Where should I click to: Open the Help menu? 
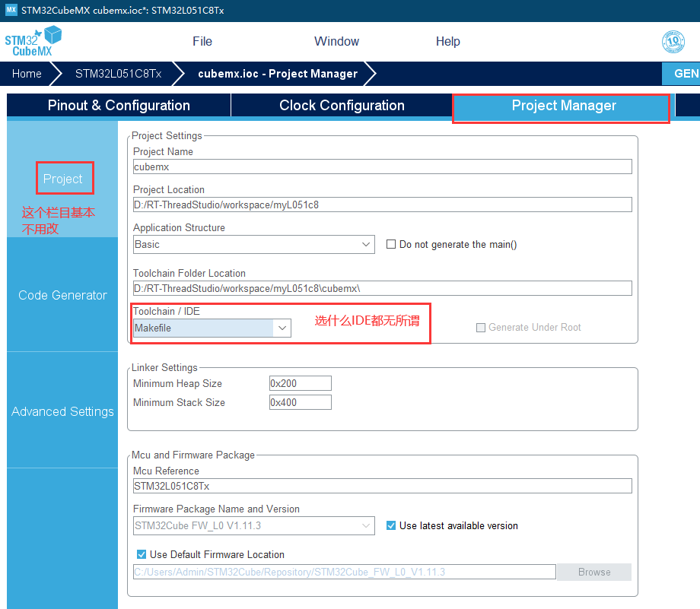[x=447, y=42]
